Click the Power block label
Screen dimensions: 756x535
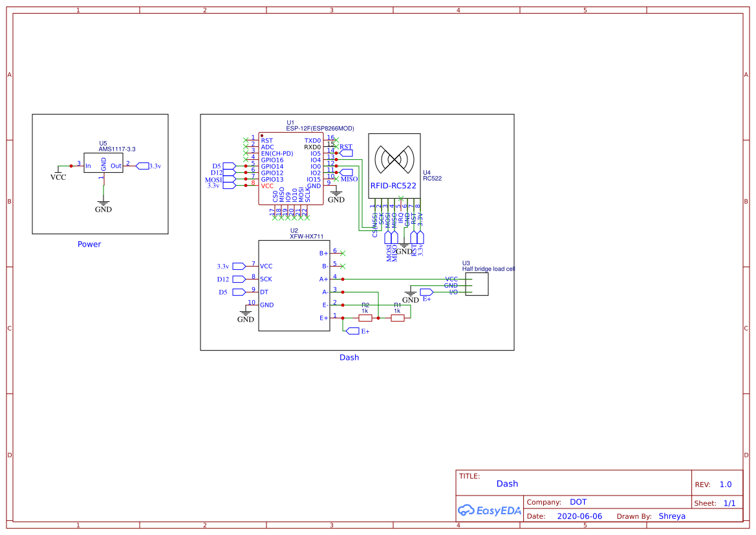[x=89, y=244]
